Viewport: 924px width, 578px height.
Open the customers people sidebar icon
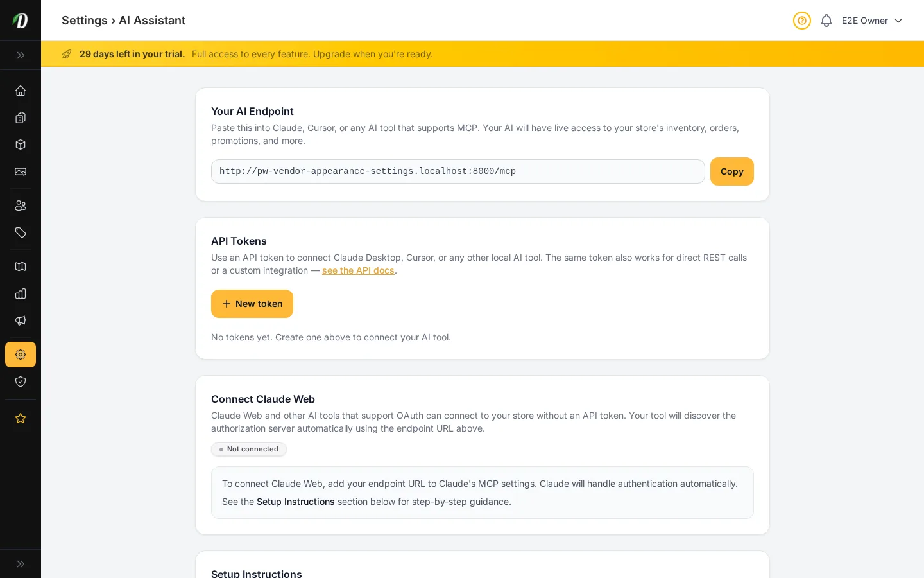point(21,206)
